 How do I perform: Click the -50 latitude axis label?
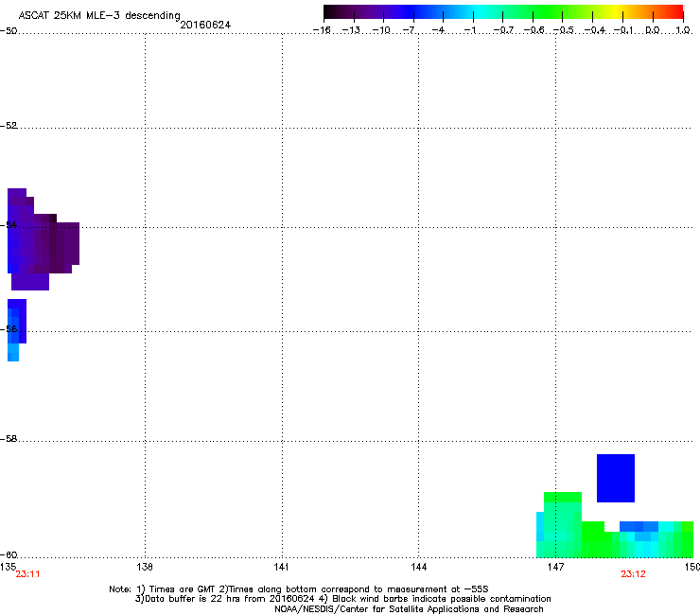click(9, 31)
